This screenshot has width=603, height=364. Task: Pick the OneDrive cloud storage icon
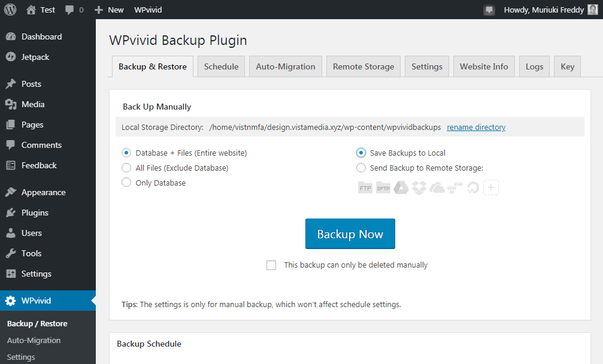tap(437, 187)
